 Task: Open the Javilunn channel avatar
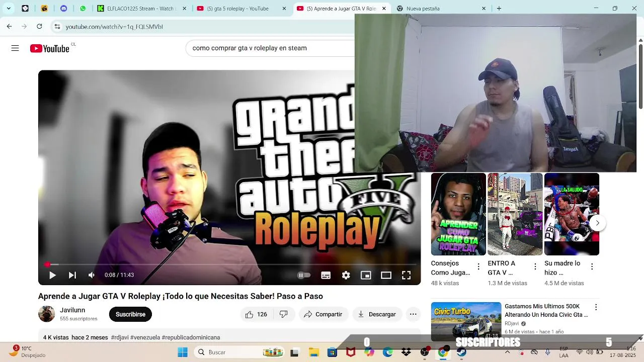click(46, 314)
